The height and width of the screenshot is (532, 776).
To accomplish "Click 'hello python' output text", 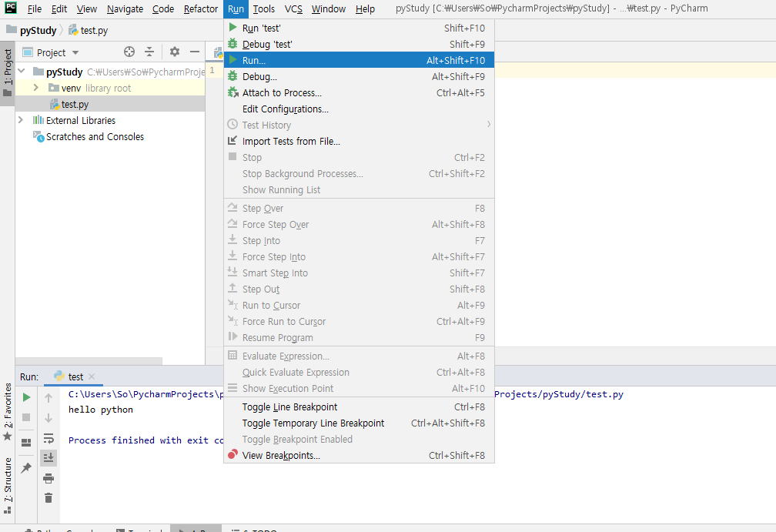I will [x=100, y=410].
